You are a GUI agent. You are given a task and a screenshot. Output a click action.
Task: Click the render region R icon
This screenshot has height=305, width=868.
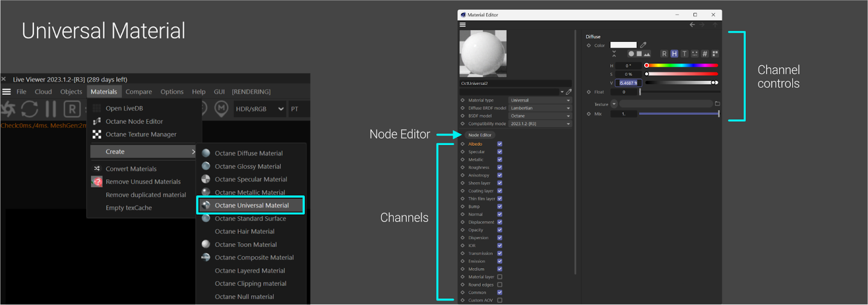[72, 109]
